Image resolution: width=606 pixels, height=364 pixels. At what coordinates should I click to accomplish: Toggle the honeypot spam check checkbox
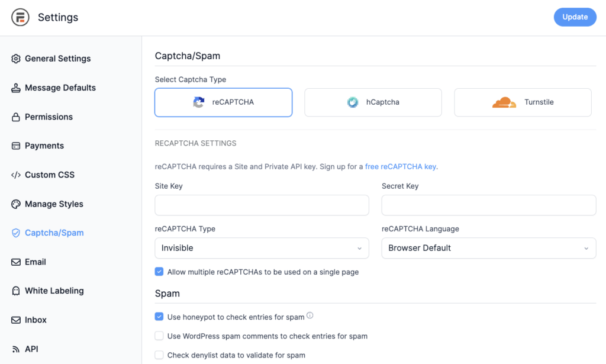pos(159,317)
